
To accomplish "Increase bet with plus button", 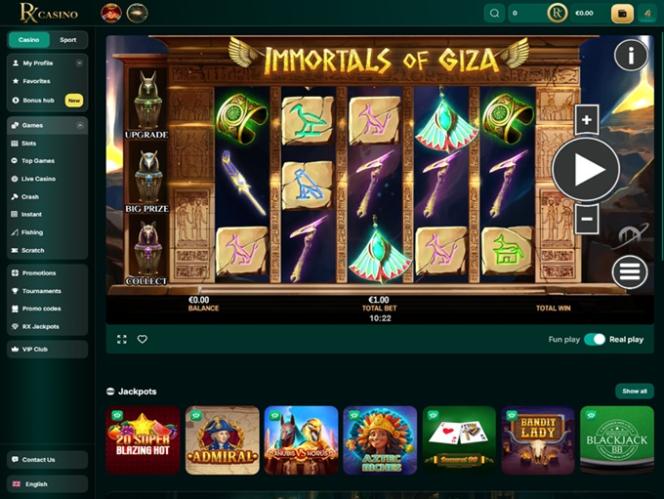I will pos(587,120).
